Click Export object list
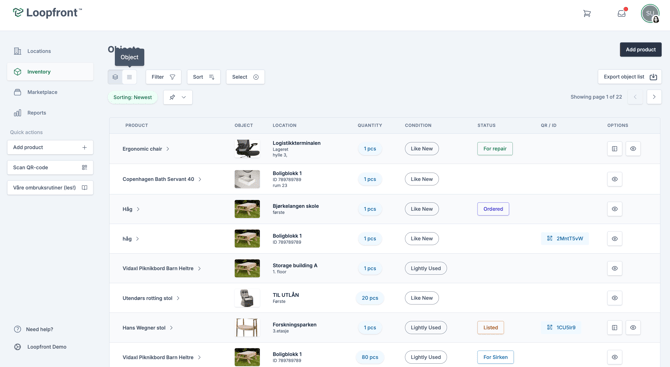This screenshot has height=367, width=670. point(630,77)
